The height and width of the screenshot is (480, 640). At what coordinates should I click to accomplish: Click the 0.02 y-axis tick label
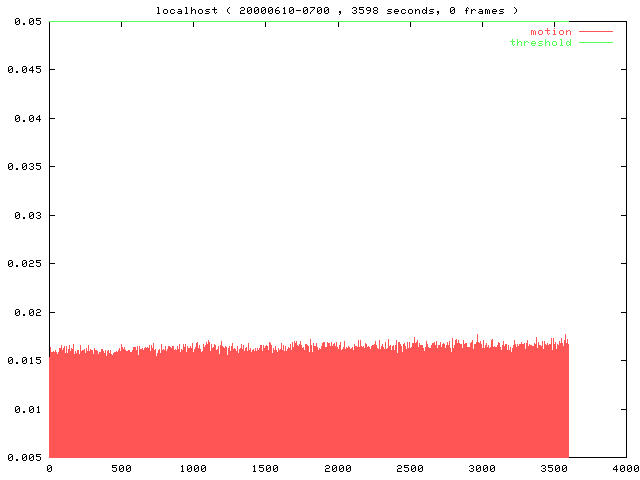(27, 312)
